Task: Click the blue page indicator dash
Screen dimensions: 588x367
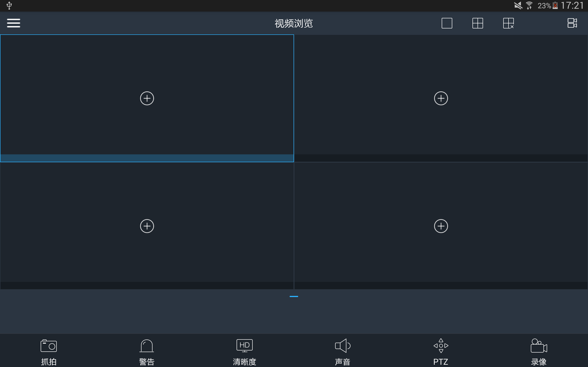Action: click(294, 296)
